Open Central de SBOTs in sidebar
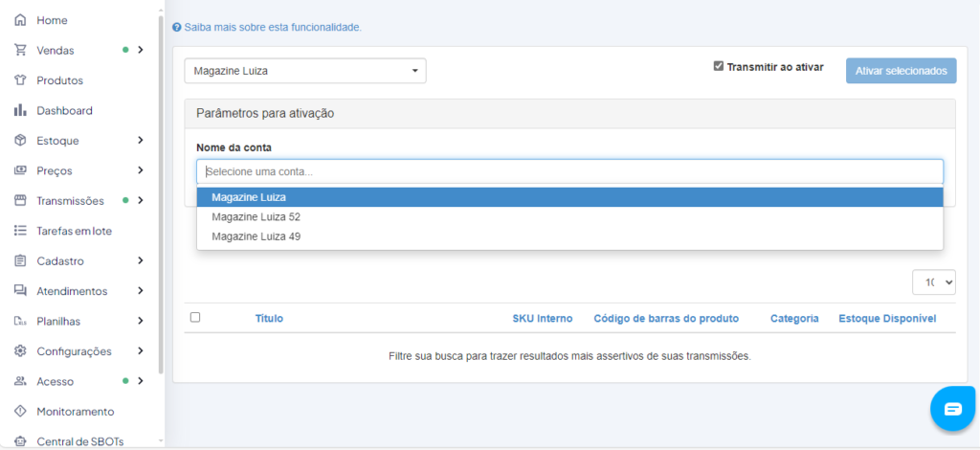The image size is (980, 450). 80,442
